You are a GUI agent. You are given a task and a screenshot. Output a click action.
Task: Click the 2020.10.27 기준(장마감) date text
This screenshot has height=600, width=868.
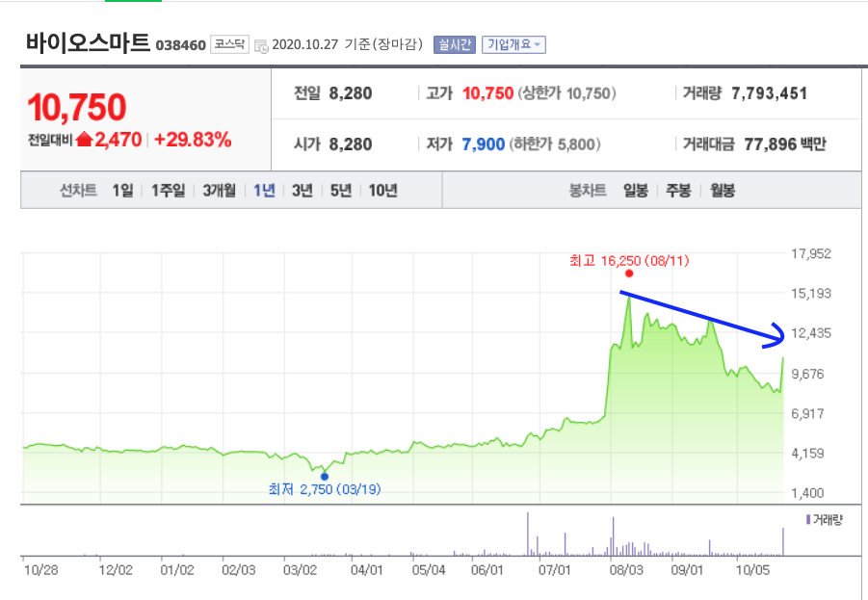(x=348, y=44)
